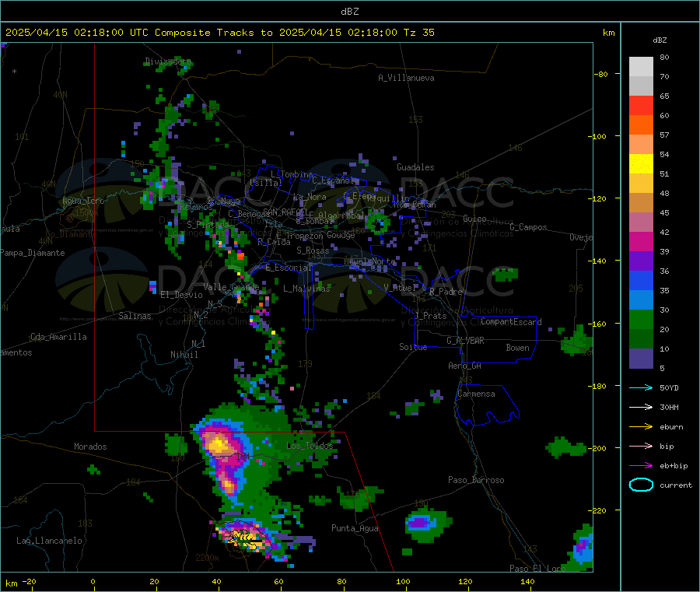
Task: Click the Lag.Llancanelo label
Action: click(x=49, y=541)
